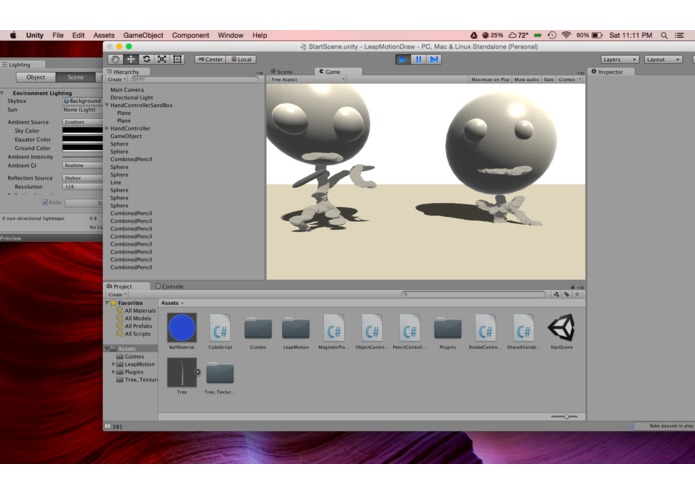
Task: Select the Rect transform tool
Action: tap(177, 59)
